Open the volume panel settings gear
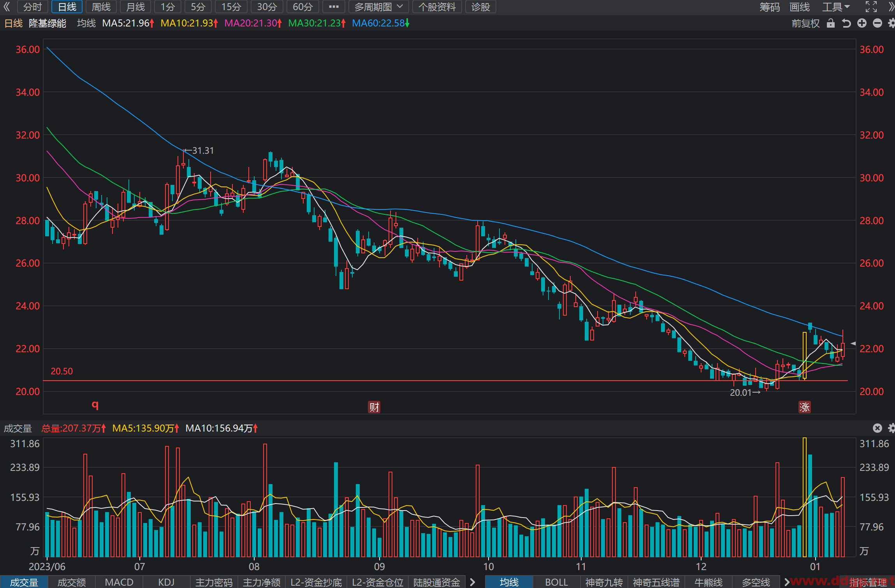Viewport: 895px width, 588px height. point(891,428)
